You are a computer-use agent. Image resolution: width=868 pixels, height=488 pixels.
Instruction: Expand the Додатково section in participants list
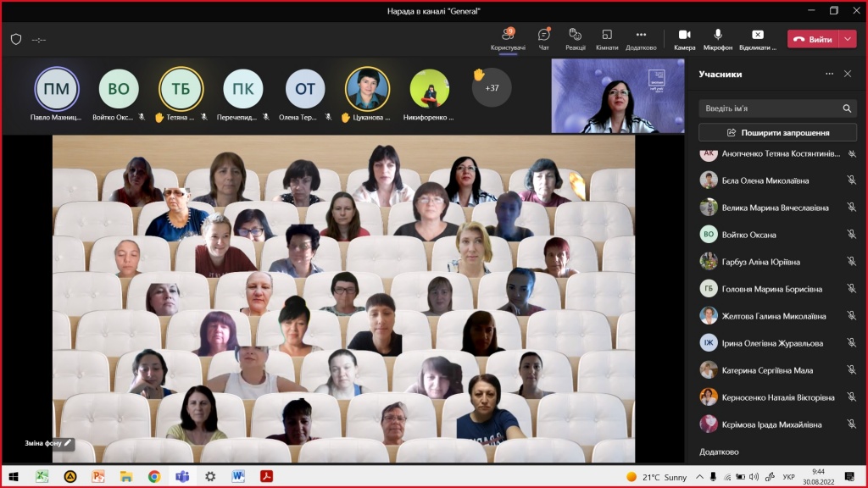tap(719, 452)
